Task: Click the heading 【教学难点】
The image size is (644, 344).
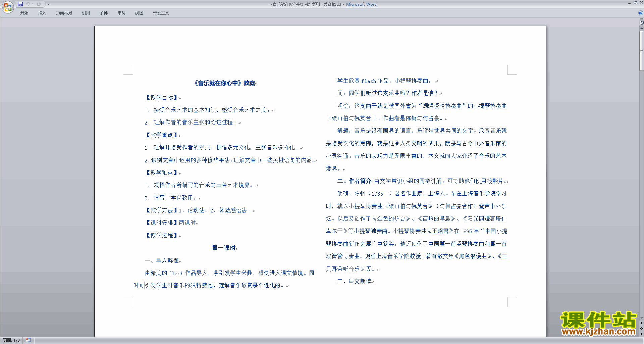Action: click(161, 173)
